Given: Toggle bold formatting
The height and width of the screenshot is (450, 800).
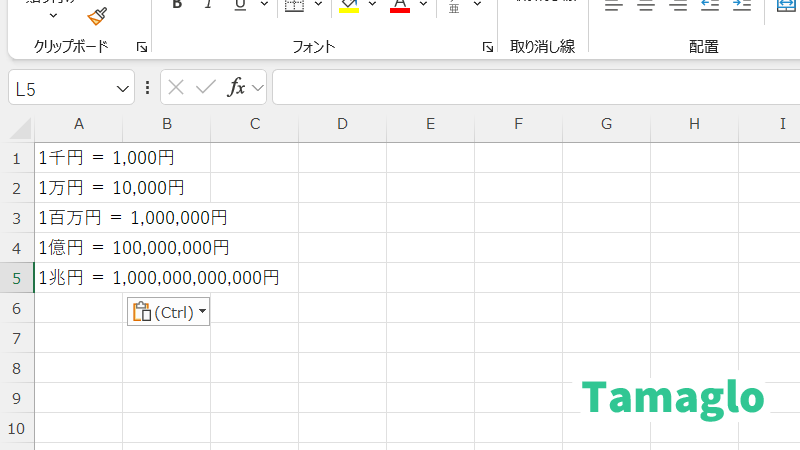Looking at the screenshot, I should 177,5.
